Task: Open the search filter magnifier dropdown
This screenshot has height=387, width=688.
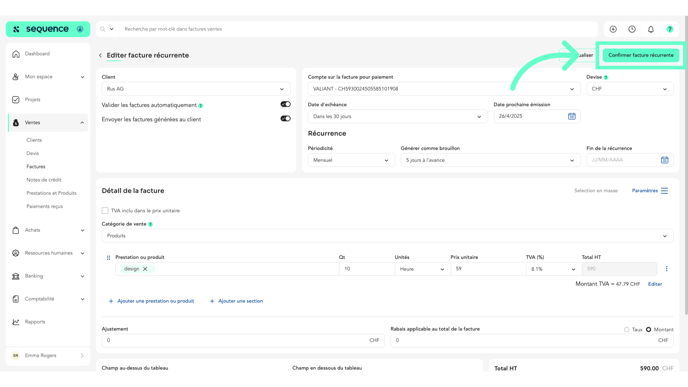Action: 107,29
